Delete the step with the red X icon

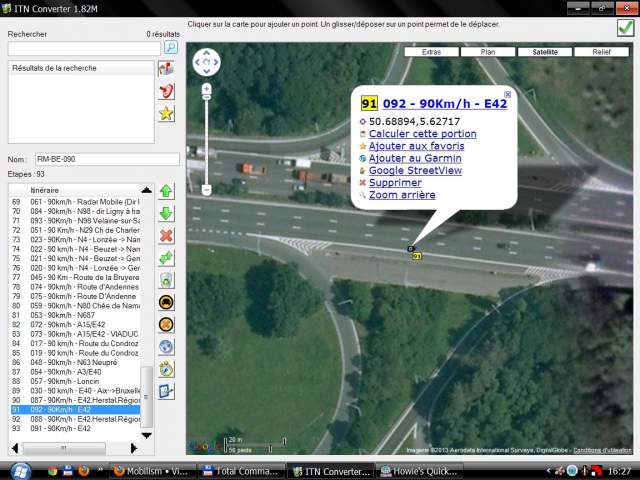pyautogui.click(x=166, y=235)
